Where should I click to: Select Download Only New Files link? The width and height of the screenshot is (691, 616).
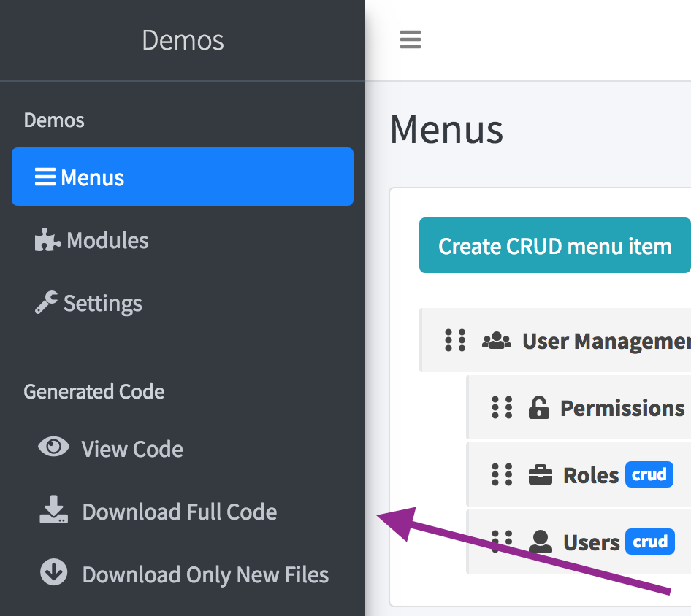(205, 574)
